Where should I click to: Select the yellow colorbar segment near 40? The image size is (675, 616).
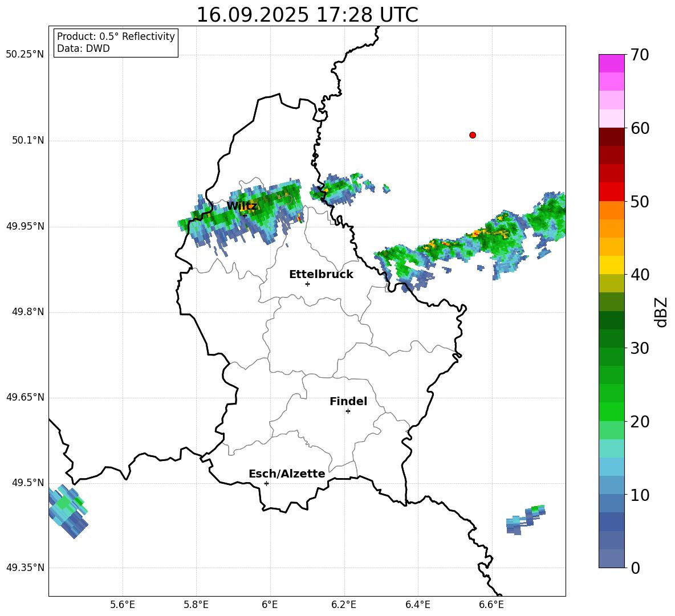(611, 265)
